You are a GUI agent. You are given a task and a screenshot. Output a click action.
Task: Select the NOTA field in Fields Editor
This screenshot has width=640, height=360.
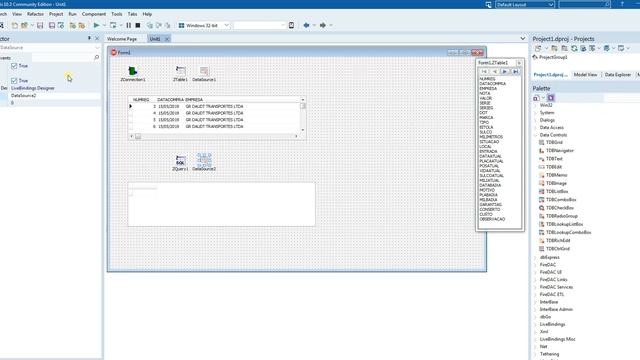485,93
